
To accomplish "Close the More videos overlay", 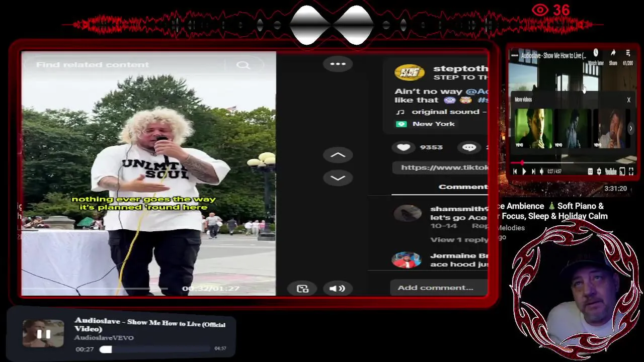I will pos(628,100).
